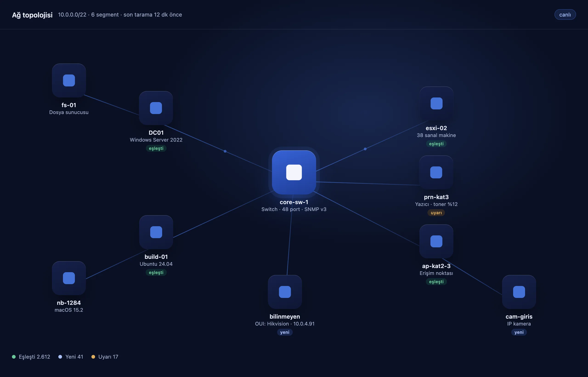
Task: Click the uyarı badge under prn-kat3
Action: (436, 213)
